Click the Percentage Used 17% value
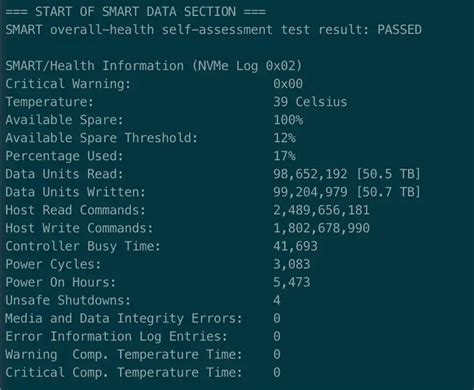The height and width of the screenshot is (390, 474). (x=284, y=156)
